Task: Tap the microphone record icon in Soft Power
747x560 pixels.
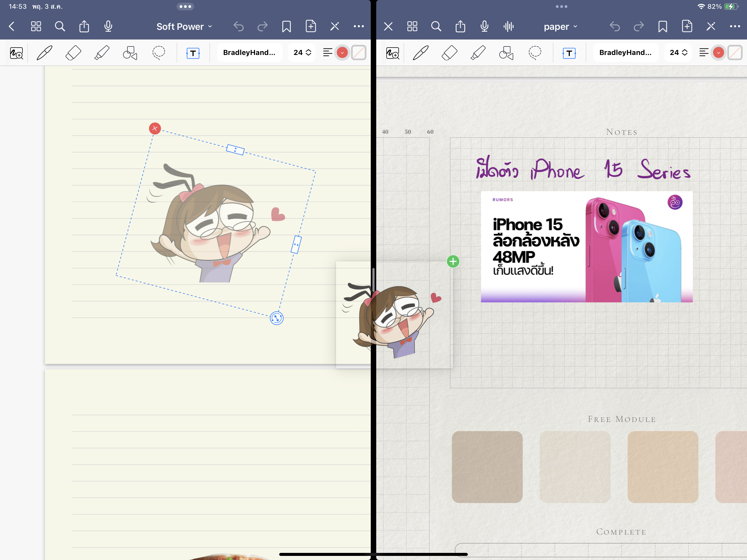Action: 108,26
